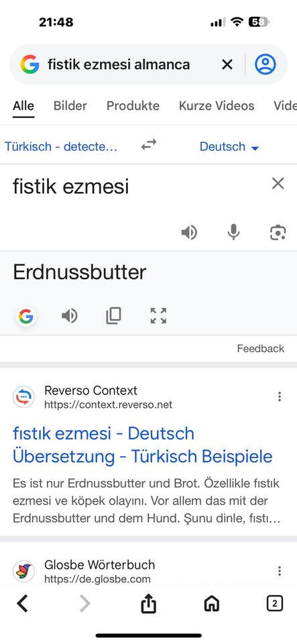Clear the search query with the X
Viewport: 297px width, 644px height.
(227, 64)
